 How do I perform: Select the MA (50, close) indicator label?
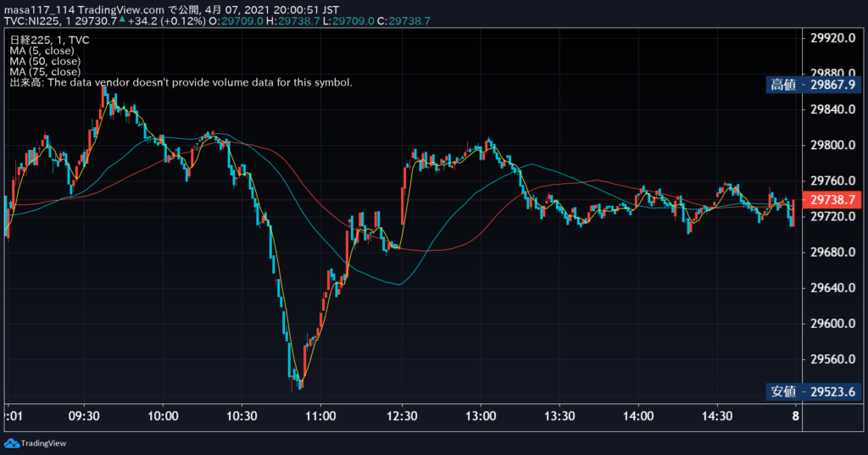tap(45, 62)
